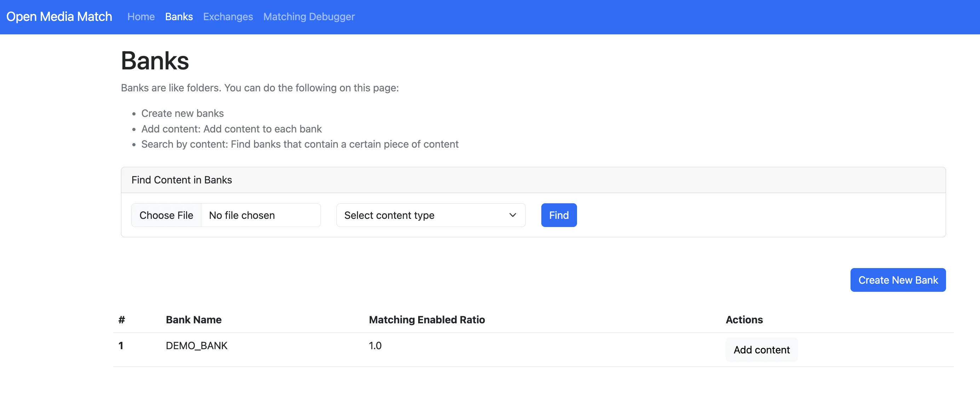Viewport: 980px width, 420px height.
Task: Click the dropdown chevron arrow
Action: click(x=512, y=215)
